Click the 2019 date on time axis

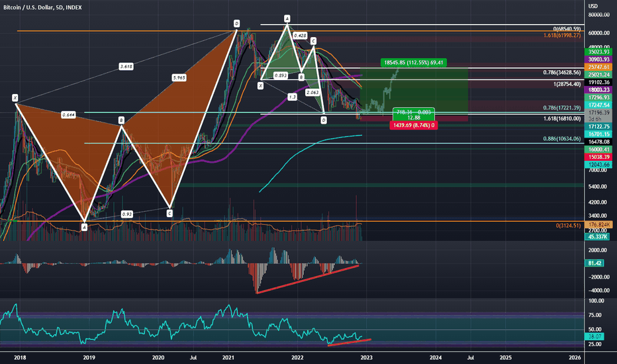(89, 357)
